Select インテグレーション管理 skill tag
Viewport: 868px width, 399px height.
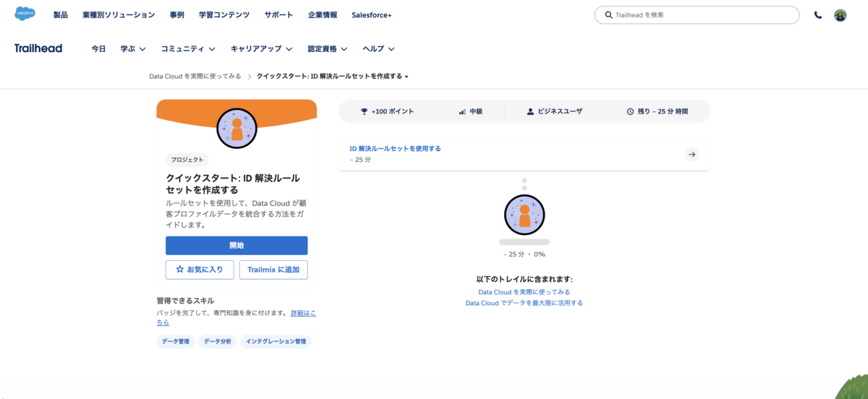point(276,341)
